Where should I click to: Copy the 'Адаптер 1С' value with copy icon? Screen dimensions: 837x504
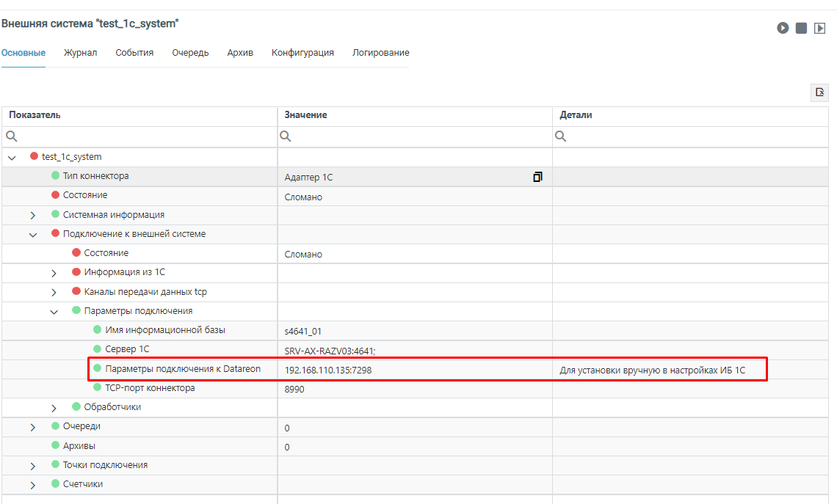(537, 177)
